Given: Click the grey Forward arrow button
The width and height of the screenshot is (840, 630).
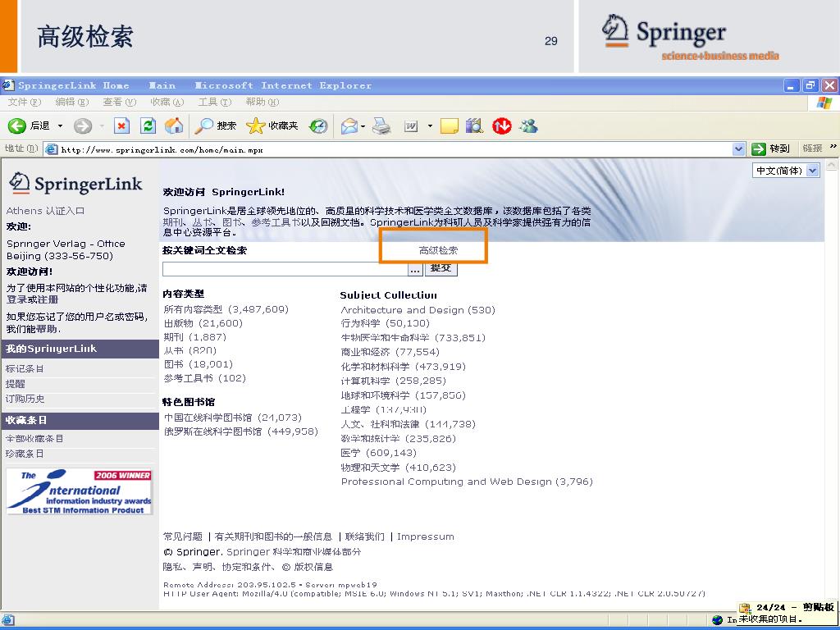Looking at the screenshot, I should pos(83,126).
